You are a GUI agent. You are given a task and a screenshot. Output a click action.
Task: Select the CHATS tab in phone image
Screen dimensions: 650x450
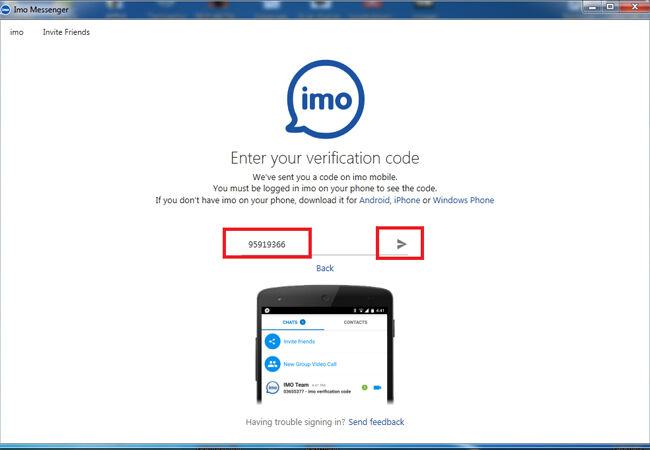click(293, 322)
